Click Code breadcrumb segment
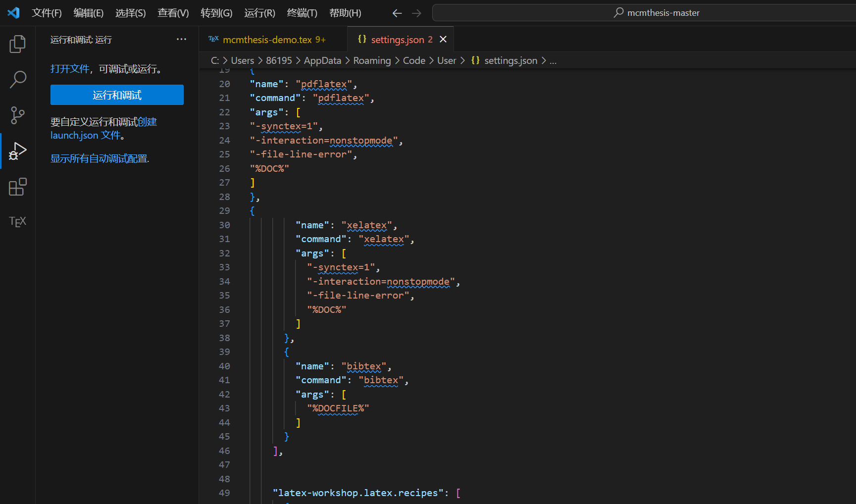Screen dimensions: 856x504 click(414, 60)
